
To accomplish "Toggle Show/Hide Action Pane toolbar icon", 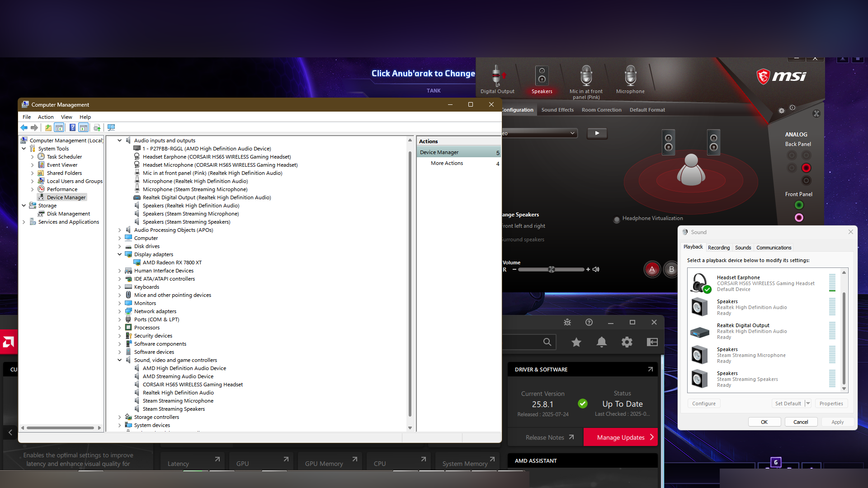I will [83, 128].
